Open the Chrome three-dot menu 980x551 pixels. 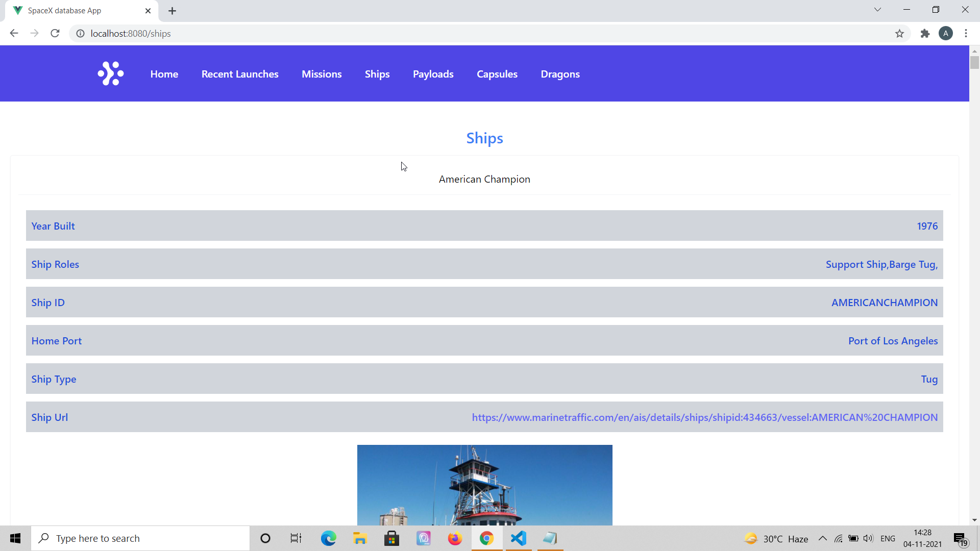966,34
